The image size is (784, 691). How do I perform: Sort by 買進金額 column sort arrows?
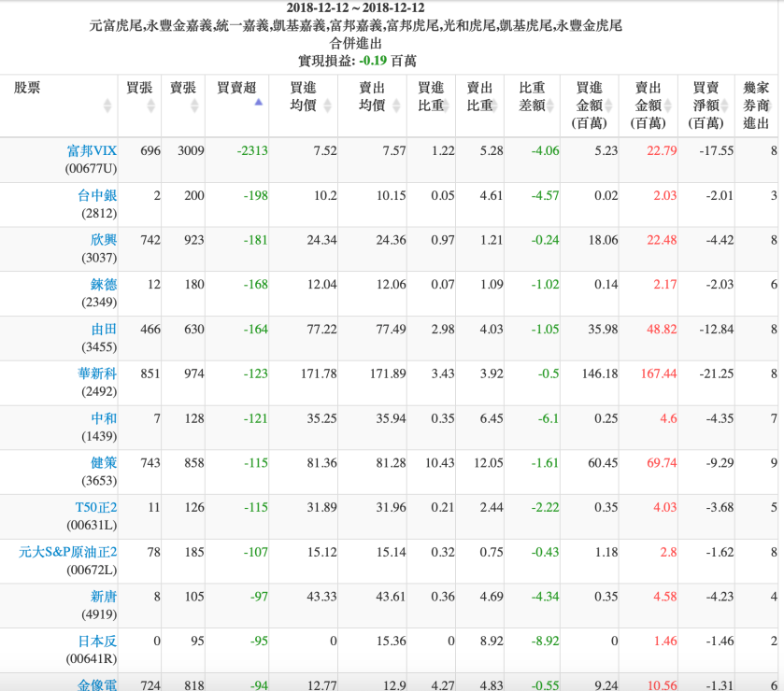tap(608, 106)
